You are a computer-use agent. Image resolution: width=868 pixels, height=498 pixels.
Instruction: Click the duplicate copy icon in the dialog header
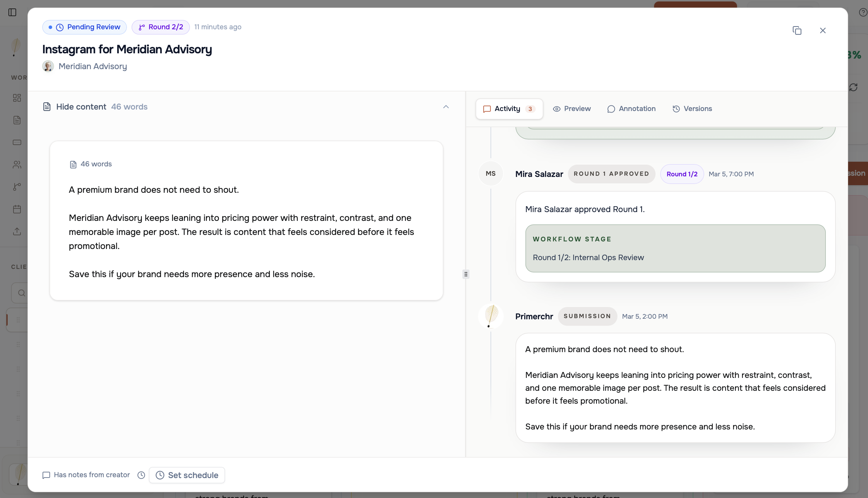coord(797,30)
